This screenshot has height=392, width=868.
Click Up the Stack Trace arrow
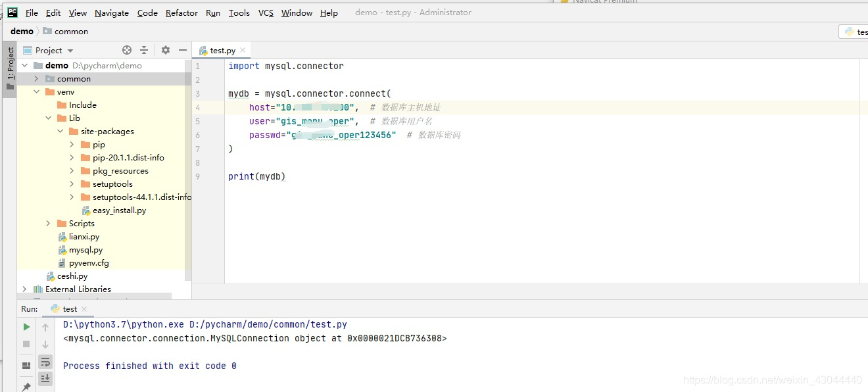click(45, 327)
